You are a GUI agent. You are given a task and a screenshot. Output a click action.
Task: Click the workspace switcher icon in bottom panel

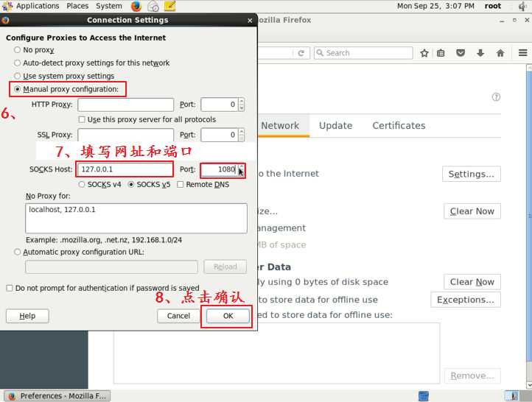click(x=423, y=396)
